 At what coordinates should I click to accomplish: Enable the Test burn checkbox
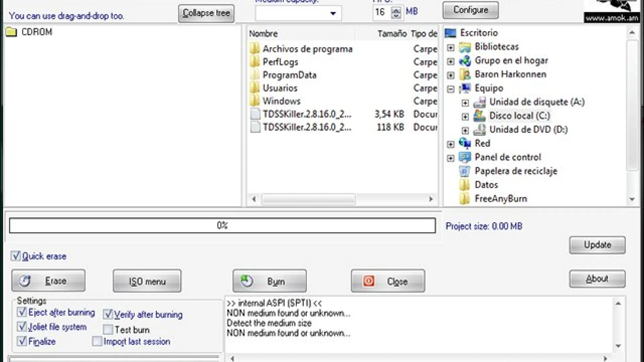point(108,330)
